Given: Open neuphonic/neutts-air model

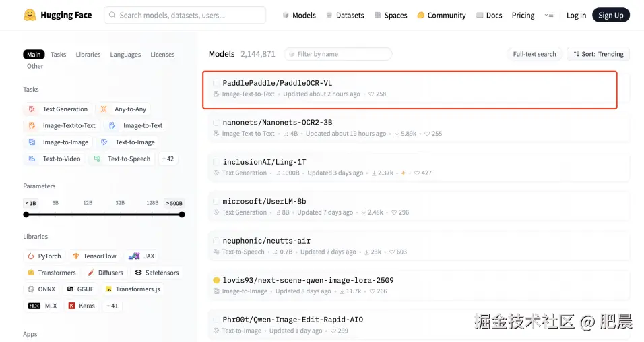Looking at the screenshot, I should [419, 246].
